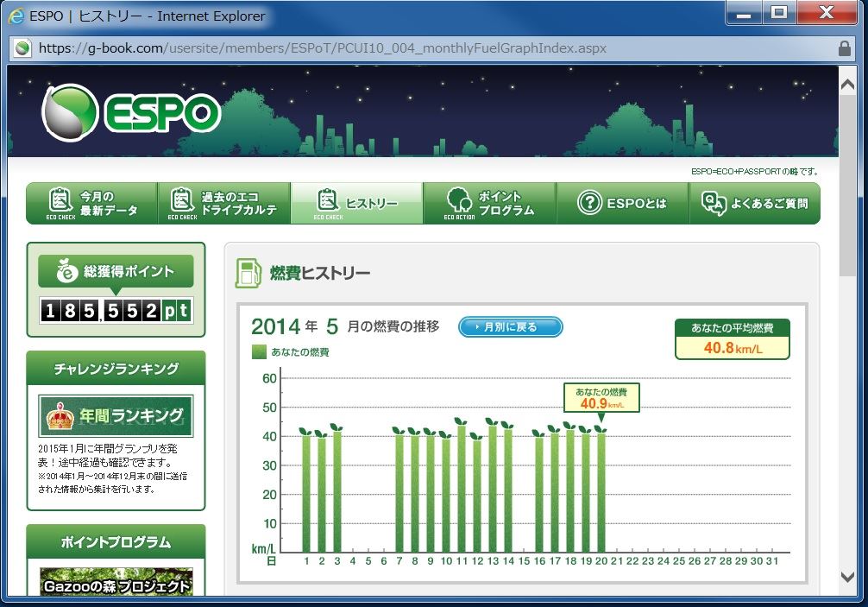Image resolution: width=868 pixels, height=607 pixels.
Task: Click the bar for day 13
Action: [493, 489]
